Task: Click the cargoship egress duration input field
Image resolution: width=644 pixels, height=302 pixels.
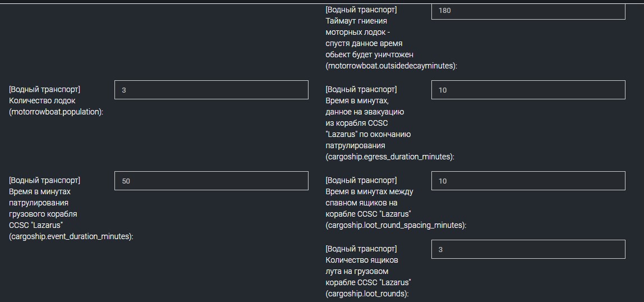Action: 527,90
